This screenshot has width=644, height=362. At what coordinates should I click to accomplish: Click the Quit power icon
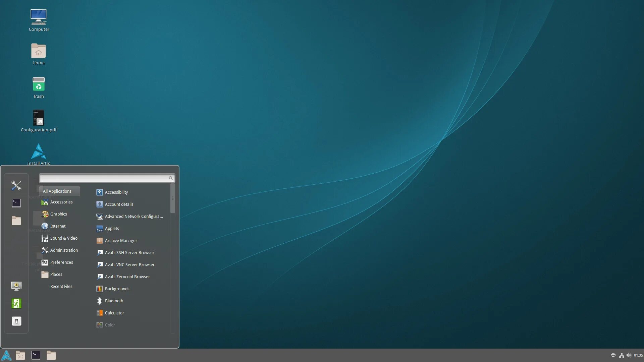click(16, 321)
